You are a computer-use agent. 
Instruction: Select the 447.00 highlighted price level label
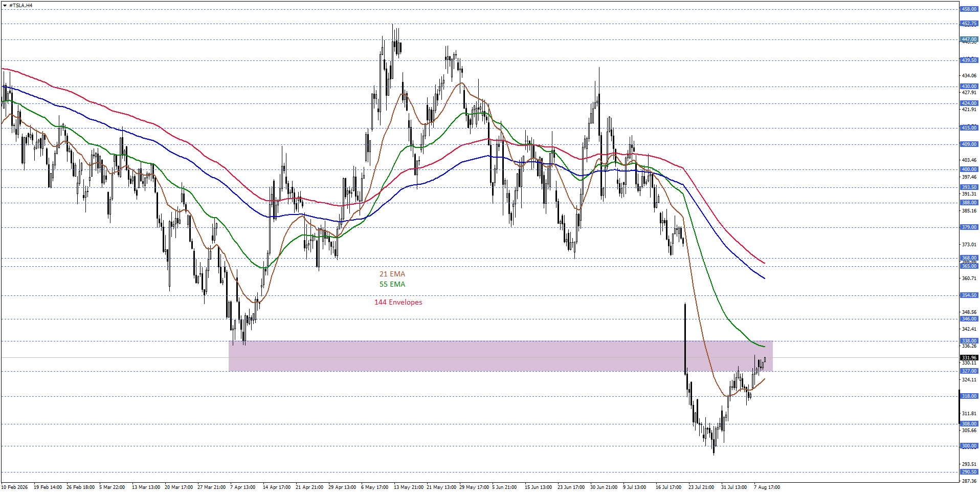pyautogui.click(x=969, y=39)
